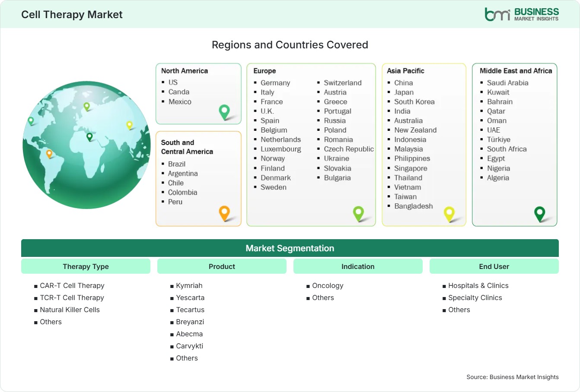Click 'Bangladesh' in the Asia Pacific list

pyautogui.click(x=414, y=206)
